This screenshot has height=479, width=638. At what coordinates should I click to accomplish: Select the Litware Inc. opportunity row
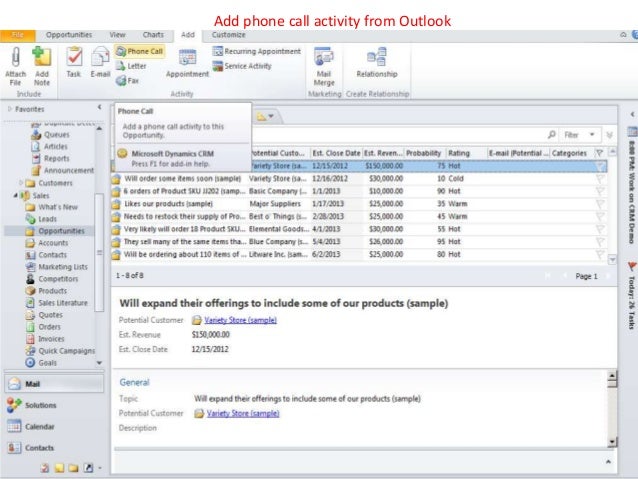358,254
